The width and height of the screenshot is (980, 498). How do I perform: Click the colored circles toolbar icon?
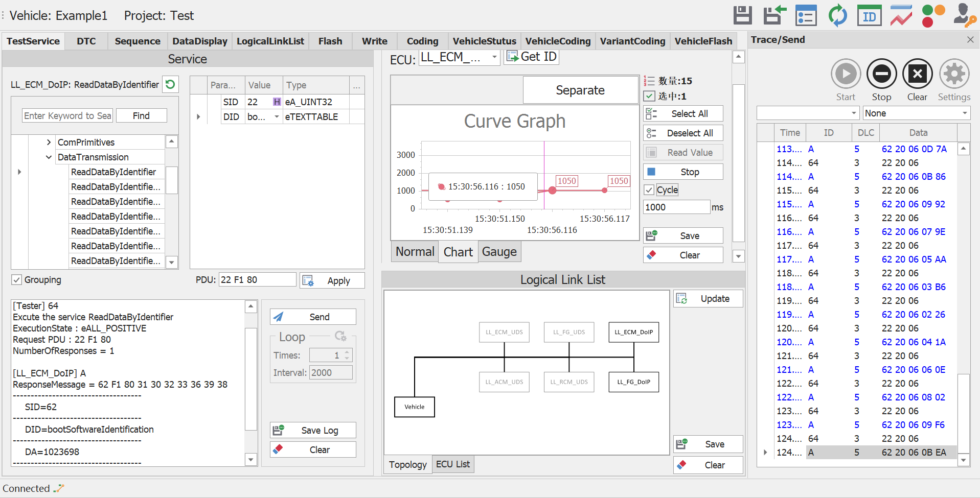pyautogui.click(x=933, y=16)
